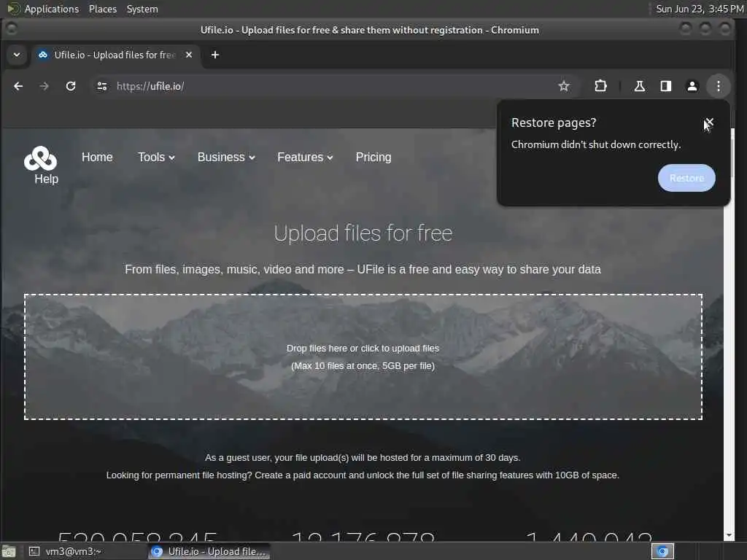Click the "Upload files for free" heading

363,233
